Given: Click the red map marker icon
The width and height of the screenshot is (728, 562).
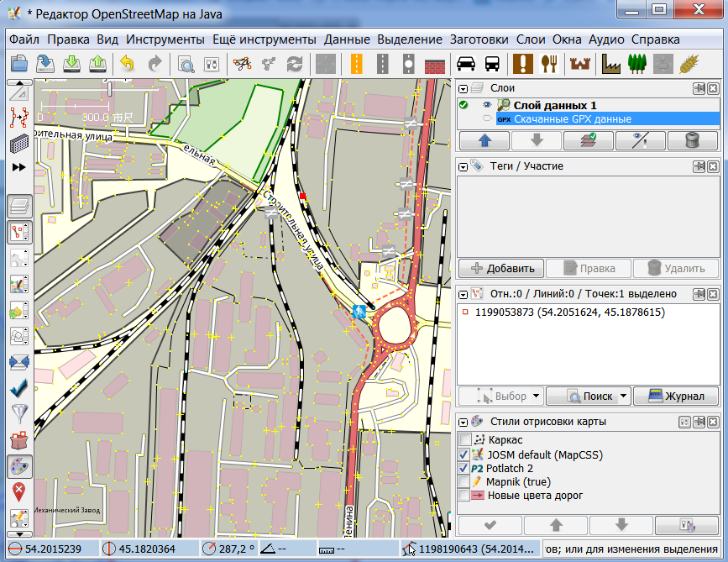Looking at the screenshot, I should point(19,492).
